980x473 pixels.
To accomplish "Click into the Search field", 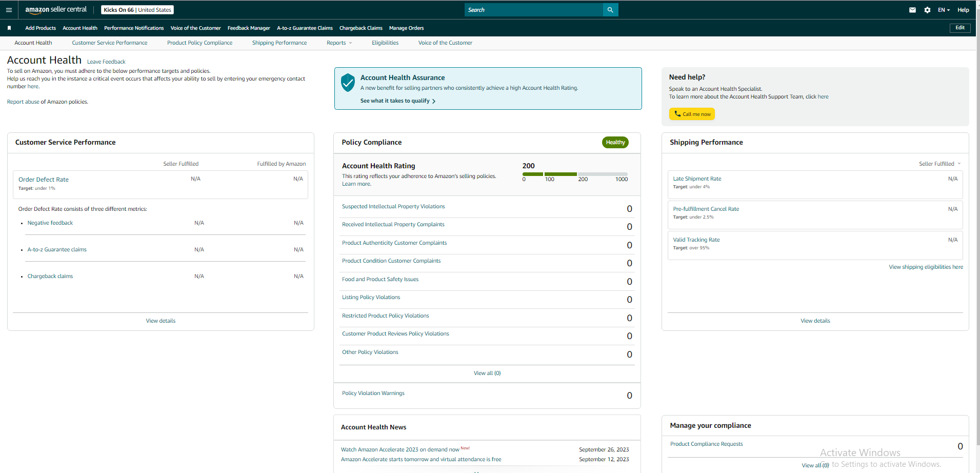I will (534, 10).
